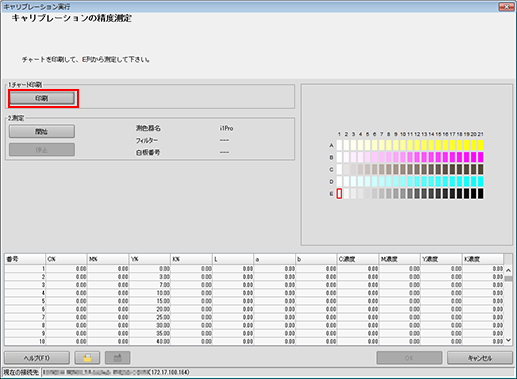
Task: Click the grayed-out save icon button
Action: click(117, 358)
